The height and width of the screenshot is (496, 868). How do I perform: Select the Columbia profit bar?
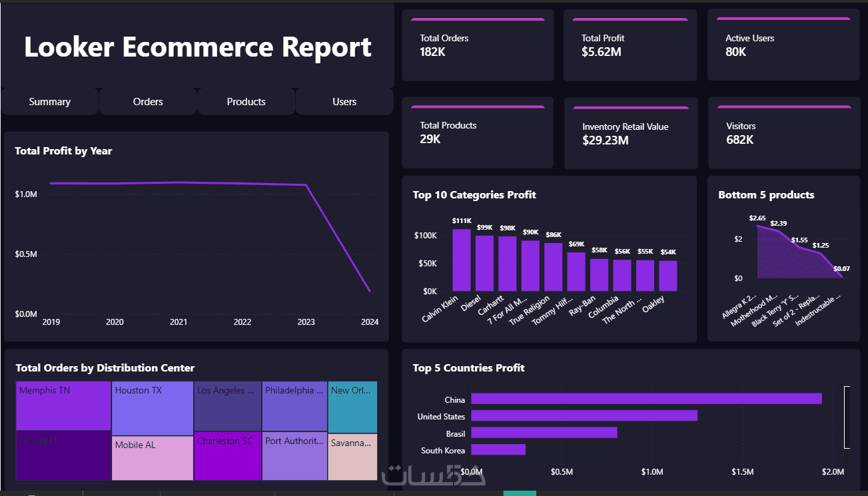[x=622, y=276]
